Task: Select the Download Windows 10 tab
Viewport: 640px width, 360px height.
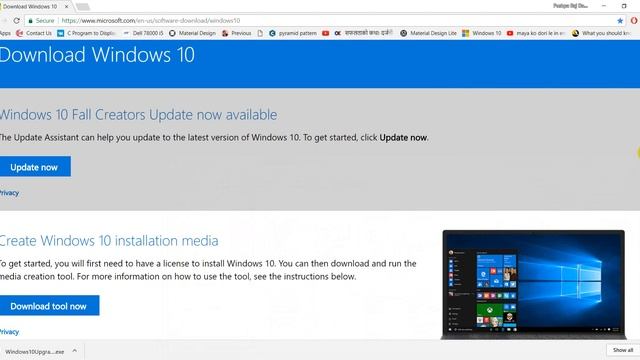Action: (x=32, y=7)
